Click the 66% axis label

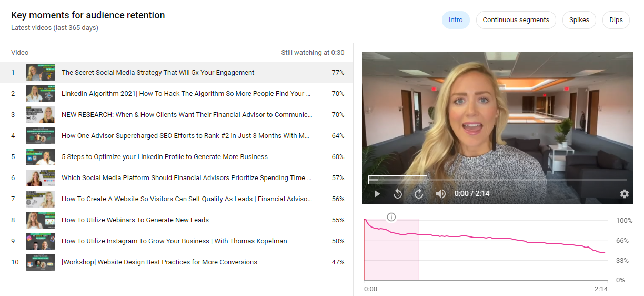click(x=622, y=241)
